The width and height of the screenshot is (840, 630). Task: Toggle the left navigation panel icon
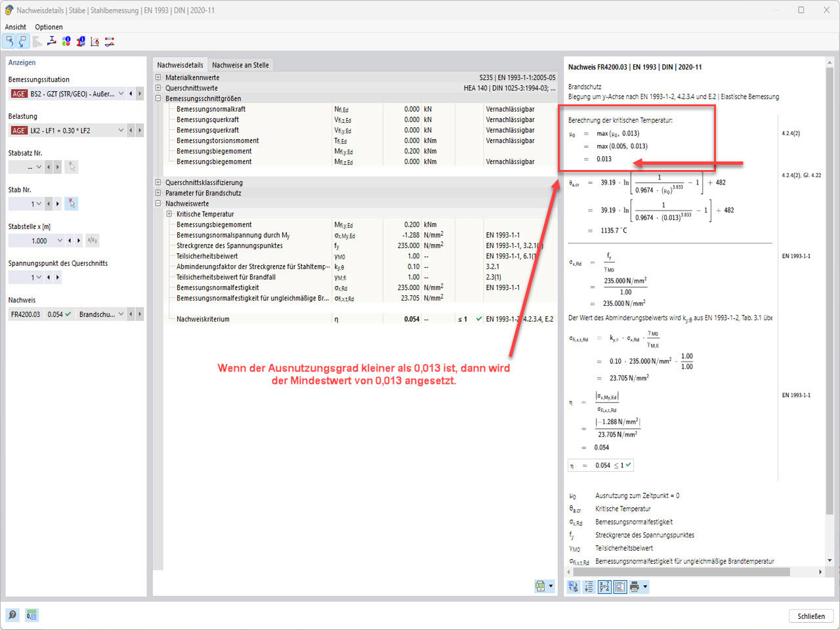pos(9,41)
